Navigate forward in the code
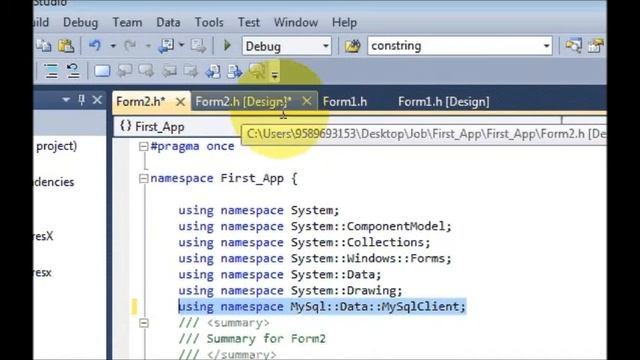 pos(198,46)
